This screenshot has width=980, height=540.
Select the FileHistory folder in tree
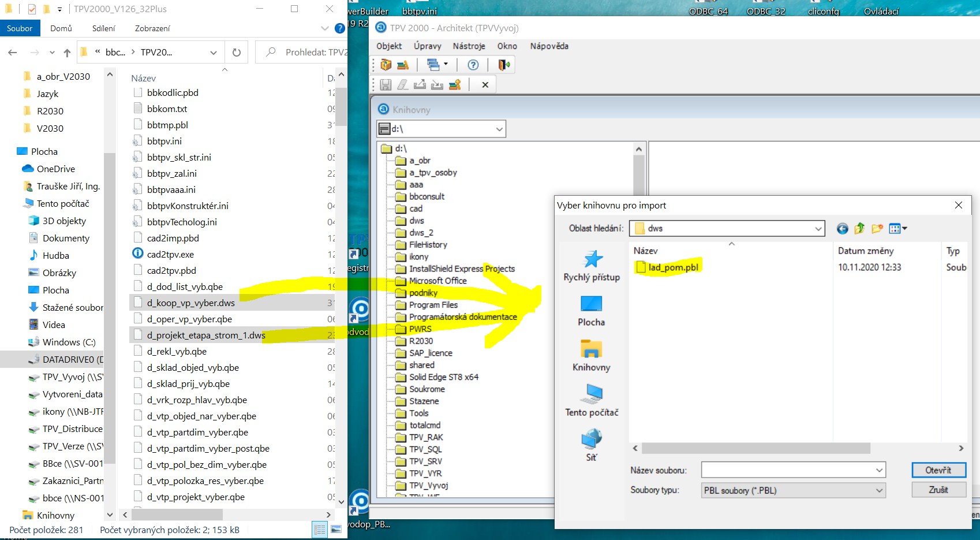point(428,245)
